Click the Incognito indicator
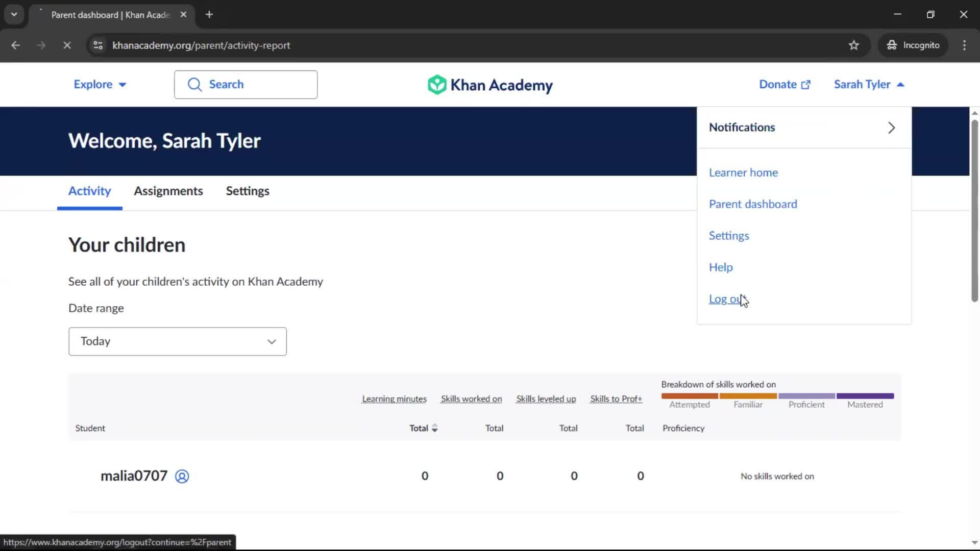This screenshot has height=551, width=980. [x=913, y=45]
